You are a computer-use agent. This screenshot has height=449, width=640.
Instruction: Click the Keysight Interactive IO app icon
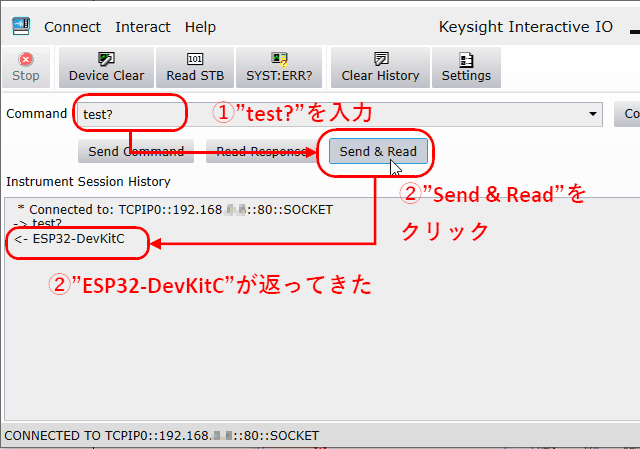click(x=21, y=27)
